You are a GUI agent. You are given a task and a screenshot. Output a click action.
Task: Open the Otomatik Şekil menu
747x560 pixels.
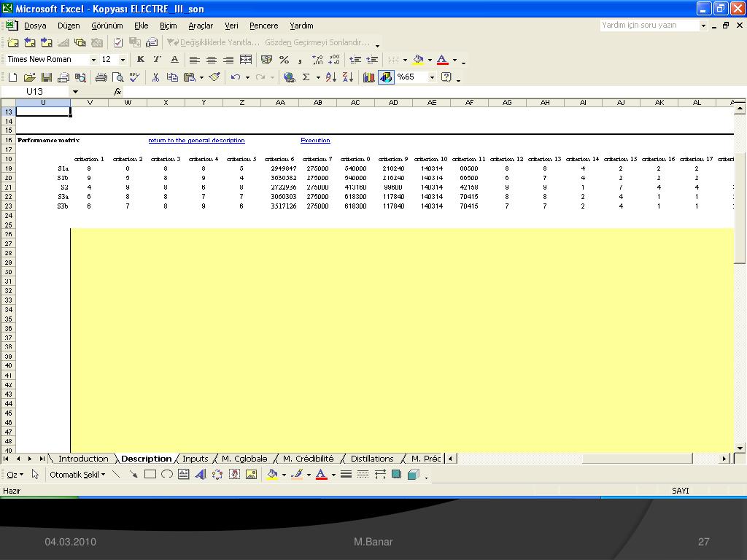coord(77,475)
